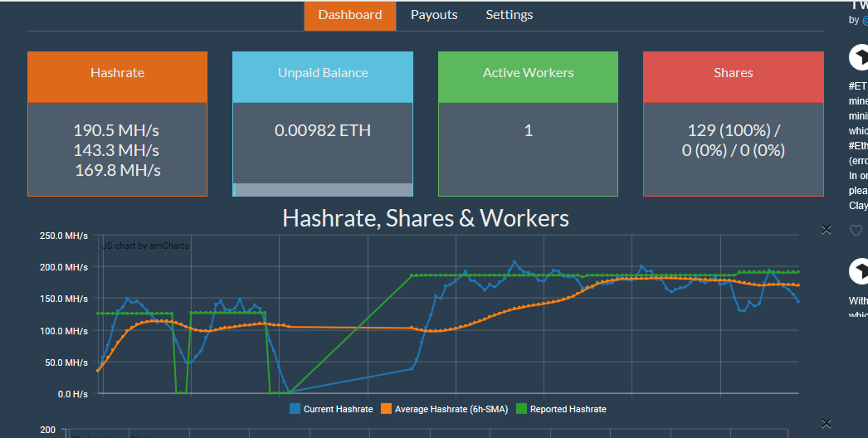This screenshot has width=868, height=438.
Task: Click the Hashrate panel header
Action: (x=117, y=73)
